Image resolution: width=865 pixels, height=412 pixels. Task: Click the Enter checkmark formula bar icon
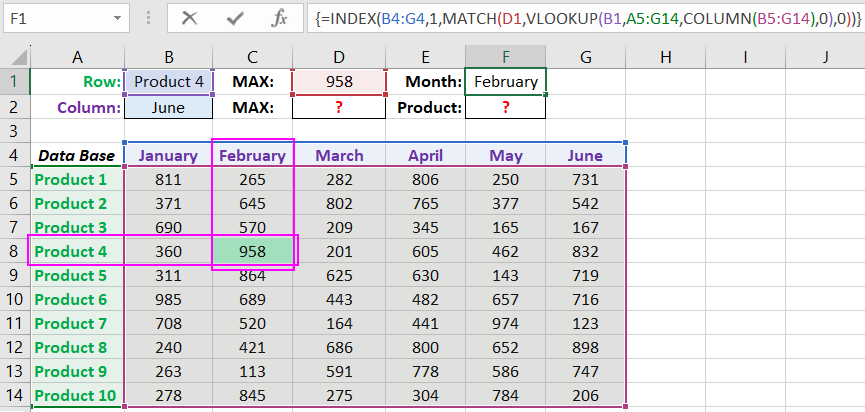[x=235, y=18]
